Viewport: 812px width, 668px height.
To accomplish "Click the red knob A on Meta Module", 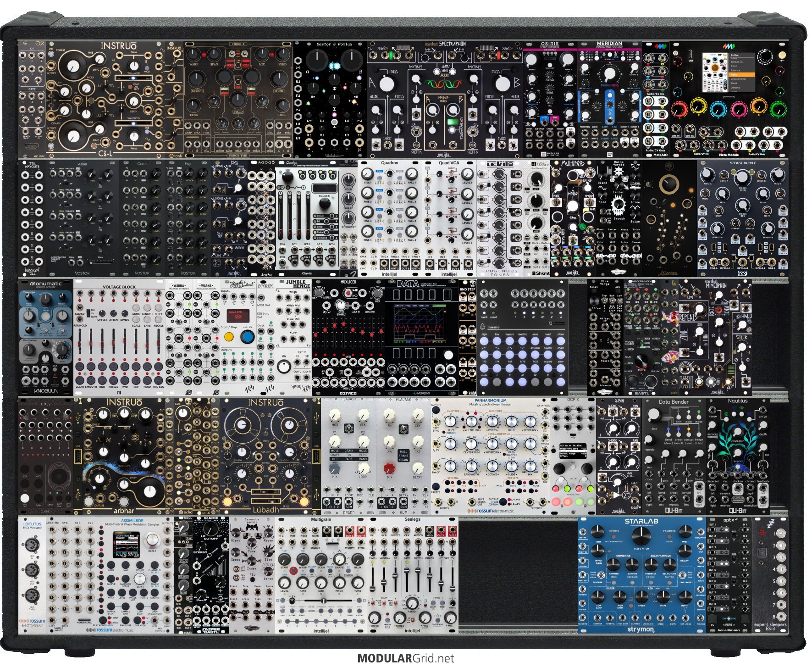I will pos(679,109).
